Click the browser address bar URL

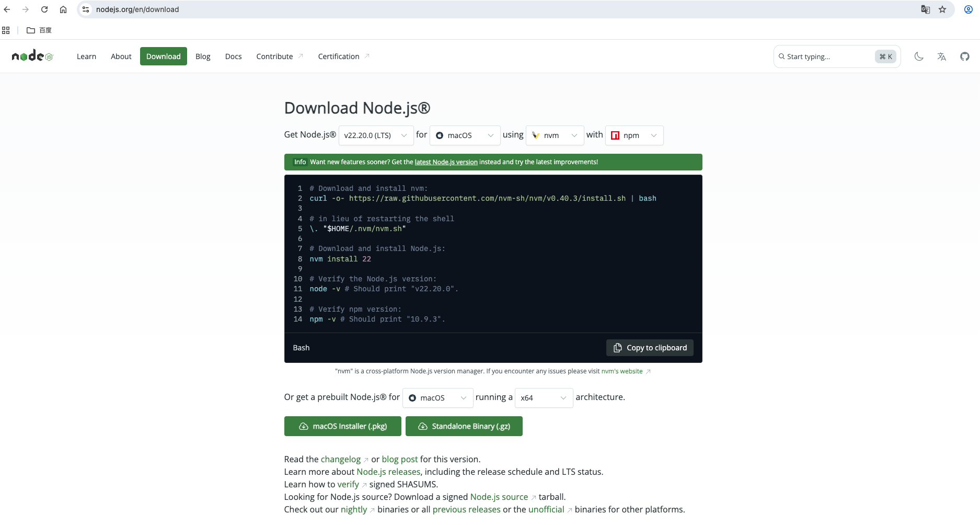tap(137, 9)
